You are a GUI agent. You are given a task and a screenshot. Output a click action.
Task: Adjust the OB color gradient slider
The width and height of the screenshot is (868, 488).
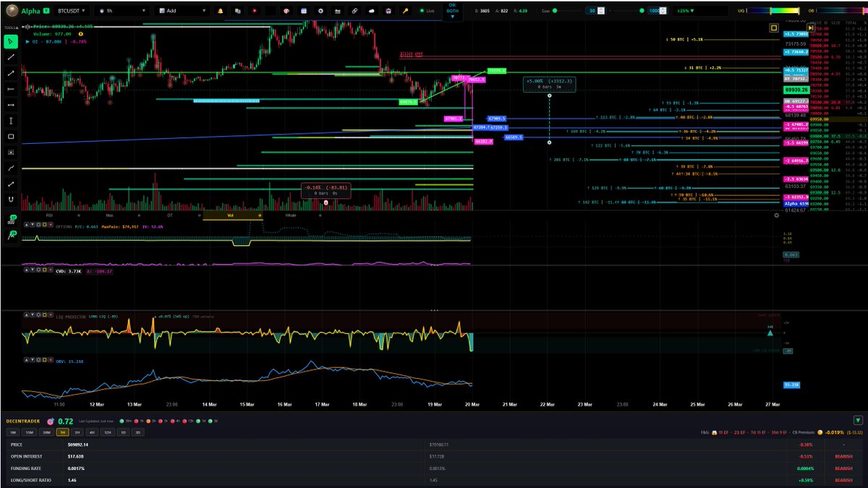pos(841,11)
